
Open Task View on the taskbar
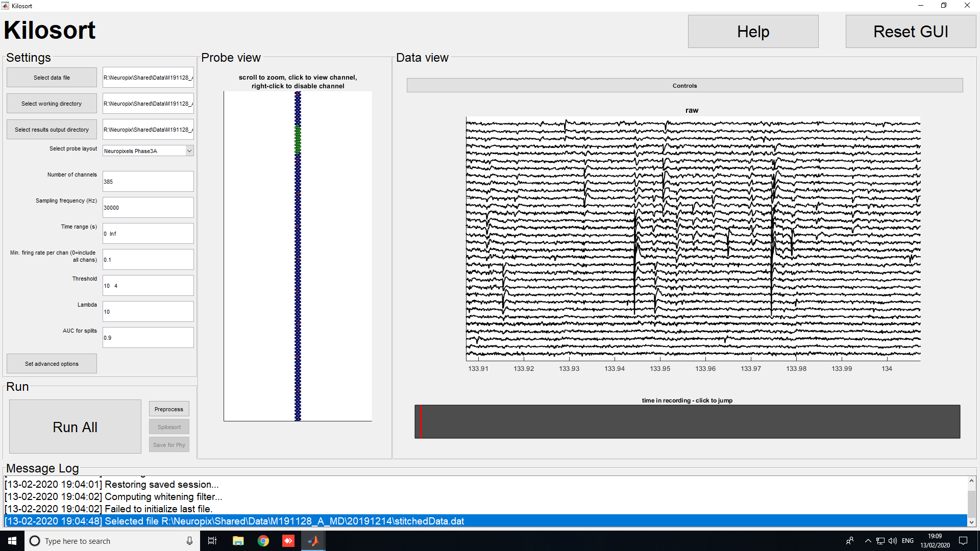point(212,540)
